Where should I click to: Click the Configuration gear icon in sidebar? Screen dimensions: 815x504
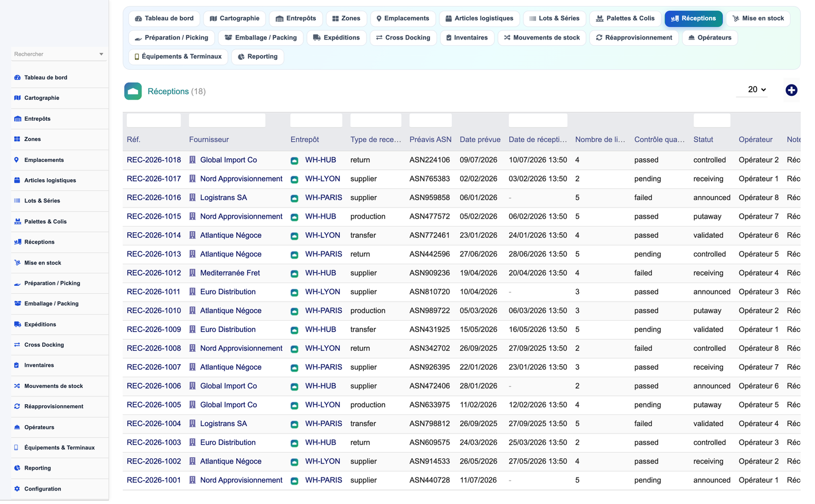click(x=17, y=489)
